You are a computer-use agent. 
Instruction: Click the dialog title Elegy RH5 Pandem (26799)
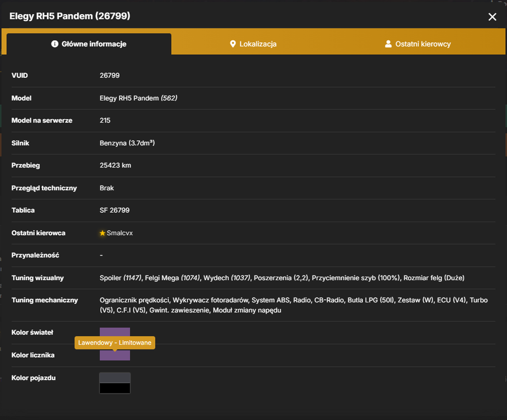pos(70,16)
